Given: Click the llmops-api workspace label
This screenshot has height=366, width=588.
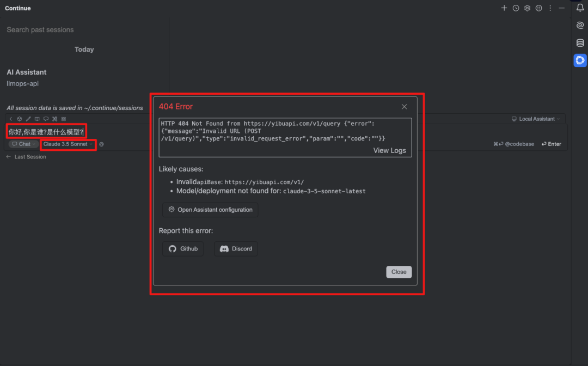Looking at the screenshot, I should click(22, 84).
